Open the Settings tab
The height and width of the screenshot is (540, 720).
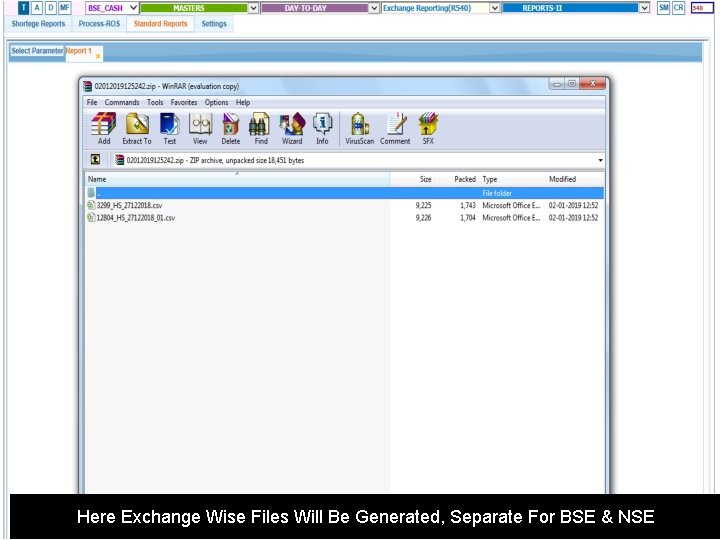[214, 24]
